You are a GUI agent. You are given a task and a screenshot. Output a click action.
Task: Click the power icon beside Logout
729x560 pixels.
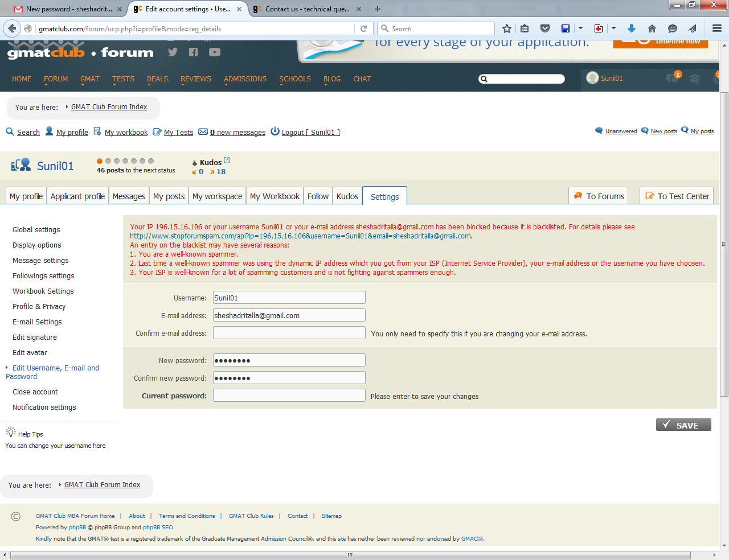coord(275,131)
